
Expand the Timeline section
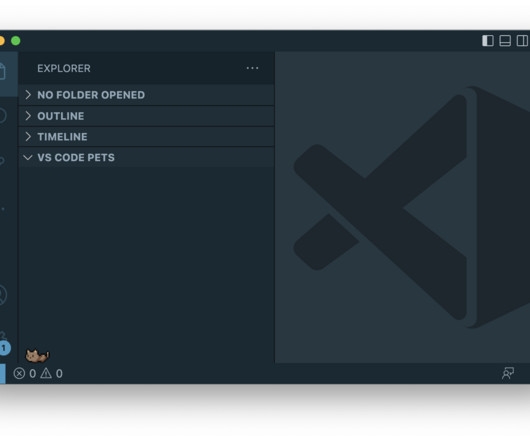(x=146, y=137)
